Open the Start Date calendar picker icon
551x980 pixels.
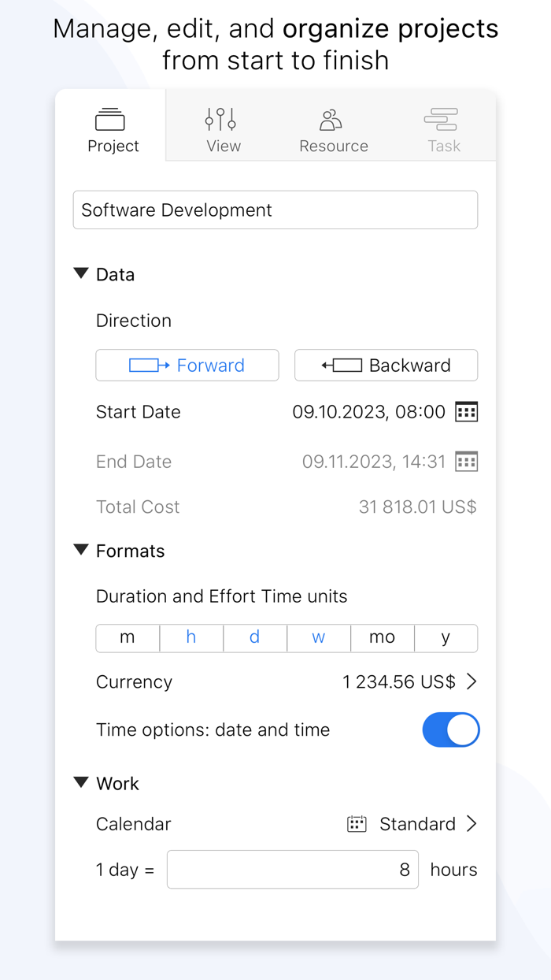point(467,411)
